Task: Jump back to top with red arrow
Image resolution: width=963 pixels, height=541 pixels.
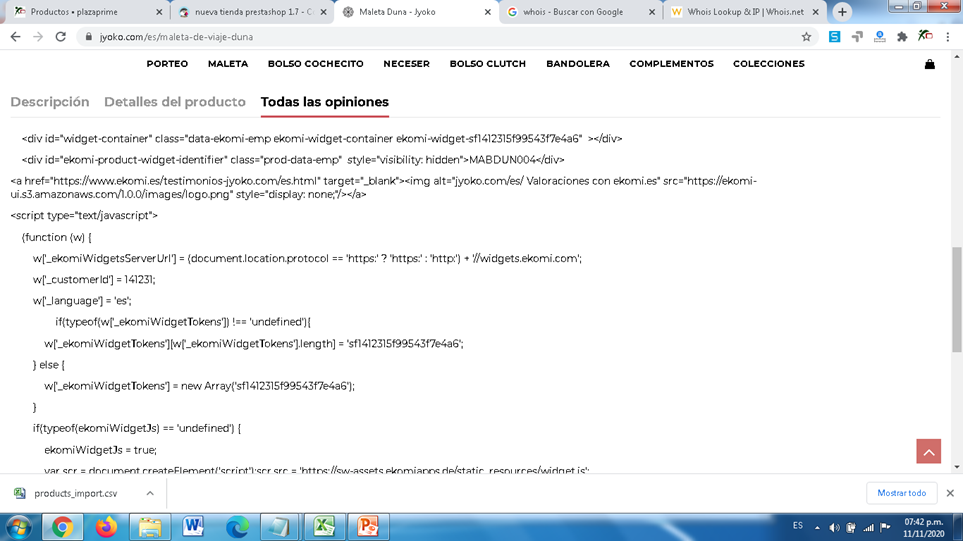Action: point(929,451)
